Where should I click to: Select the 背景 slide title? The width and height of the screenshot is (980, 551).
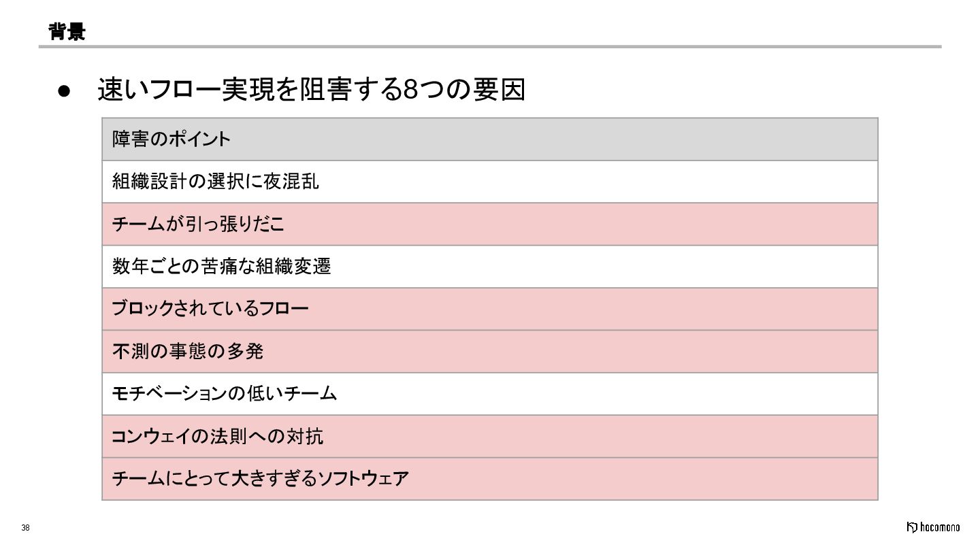pos(67,31)
